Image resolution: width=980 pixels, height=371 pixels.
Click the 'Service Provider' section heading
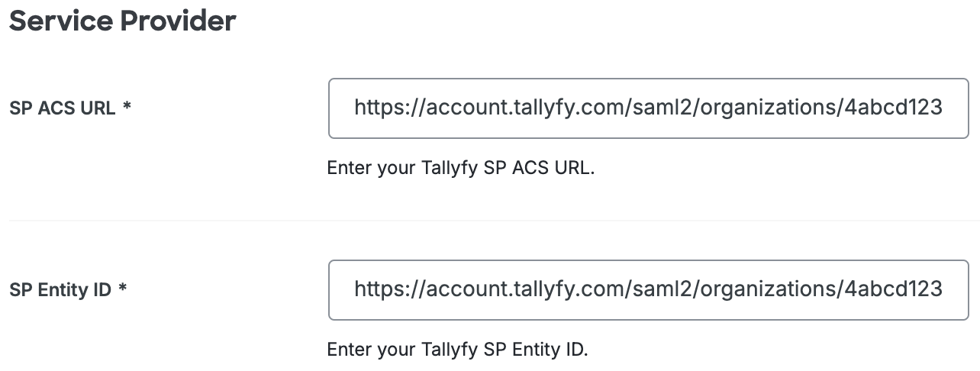(122, 21)
